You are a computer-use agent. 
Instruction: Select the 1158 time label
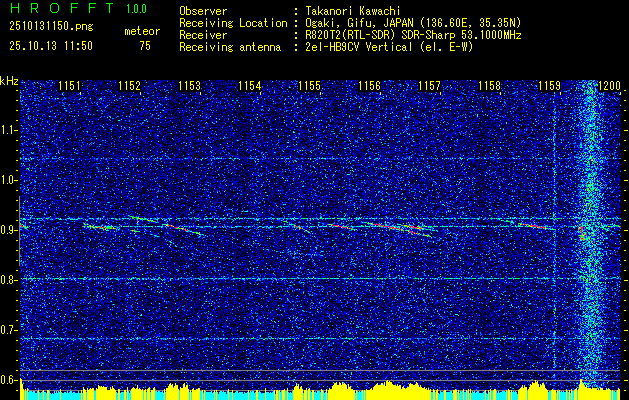[x=490, y=85]
